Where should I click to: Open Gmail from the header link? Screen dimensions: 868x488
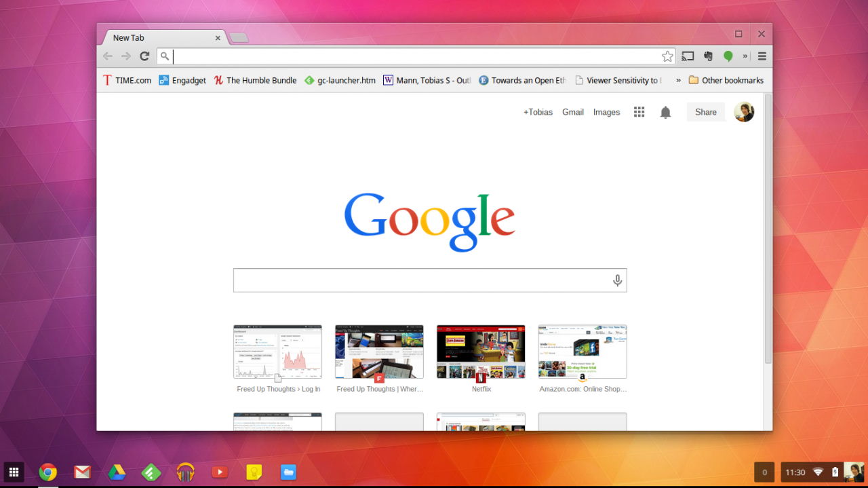[573, 112]
